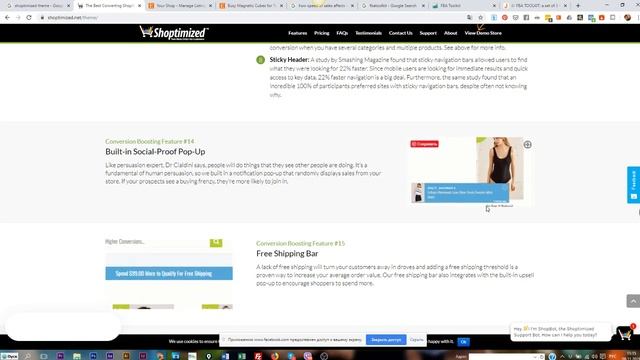Open the Support nav link
Screen dimensions: 640x360
[x=428, y=33]
